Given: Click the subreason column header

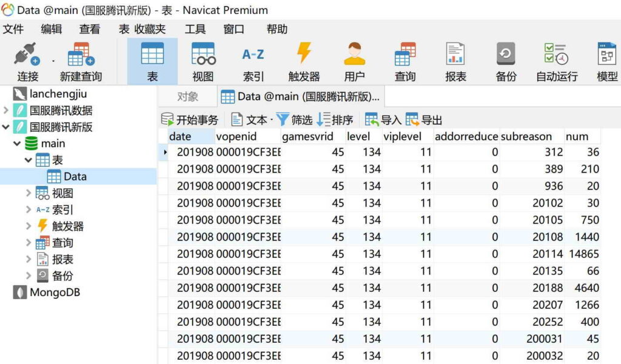Looking at the screenshot, I should 526,136.
